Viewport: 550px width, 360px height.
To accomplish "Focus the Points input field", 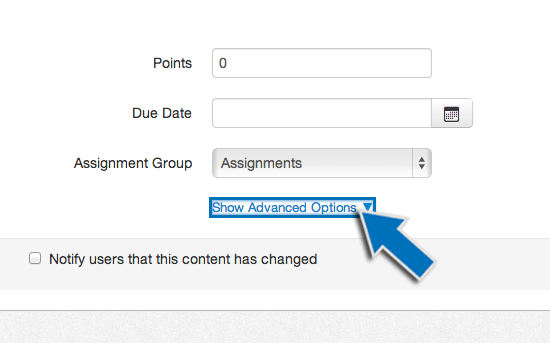I will pyautogui.click(x=322, y=63).
